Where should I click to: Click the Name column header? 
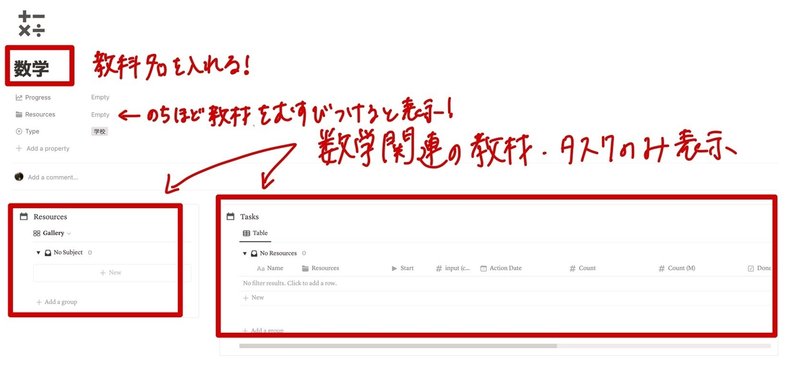coord(270,268)
